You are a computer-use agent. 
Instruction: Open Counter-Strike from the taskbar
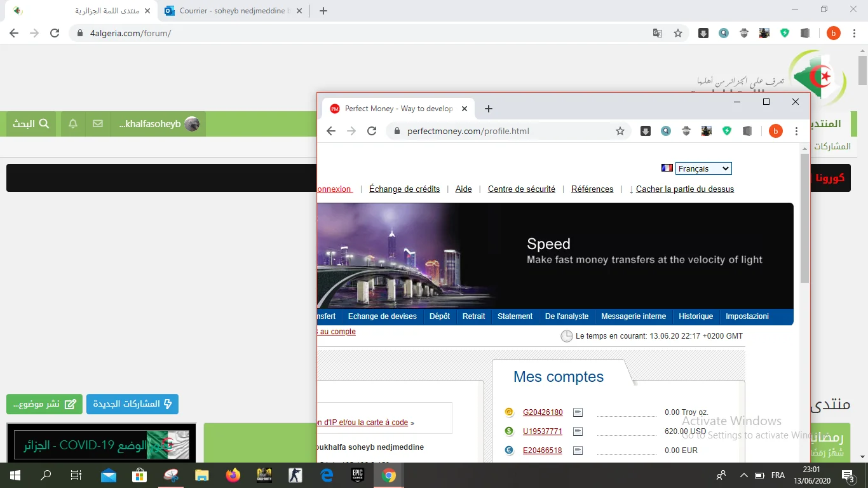click(x=295, y=475)
